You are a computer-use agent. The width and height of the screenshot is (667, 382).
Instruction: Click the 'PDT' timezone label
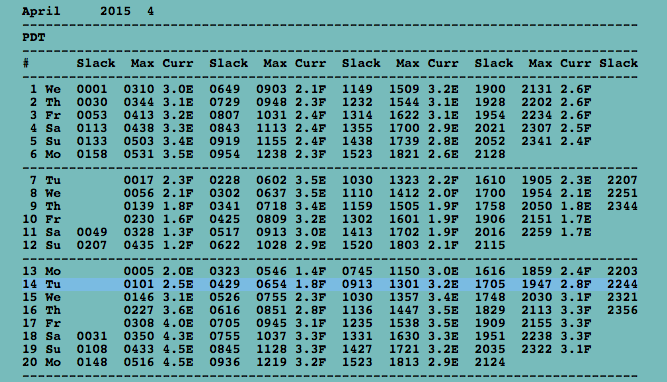tap(34, 37)
